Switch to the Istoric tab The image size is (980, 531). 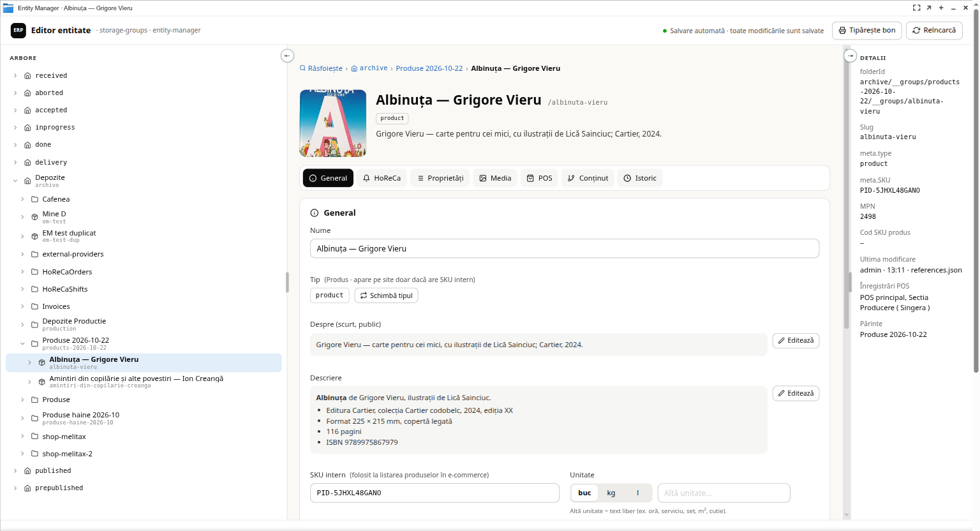(640, 178)
